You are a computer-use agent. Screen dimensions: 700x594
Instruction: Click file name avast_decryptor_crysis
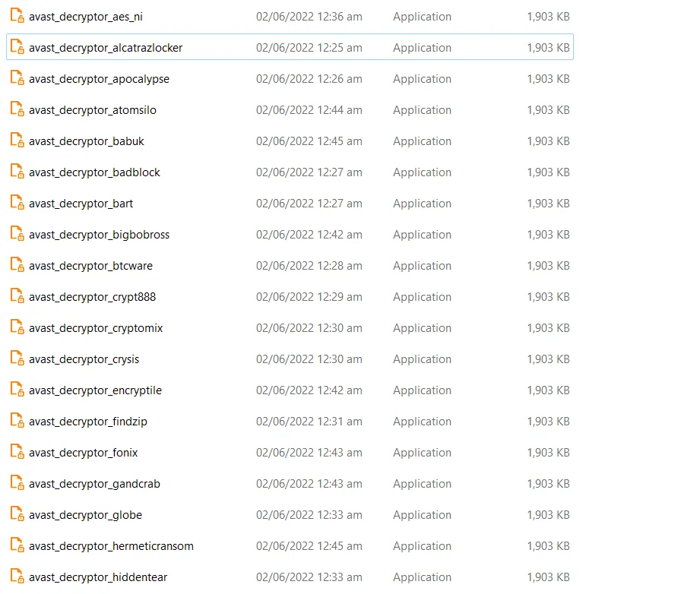click(84, 360)
